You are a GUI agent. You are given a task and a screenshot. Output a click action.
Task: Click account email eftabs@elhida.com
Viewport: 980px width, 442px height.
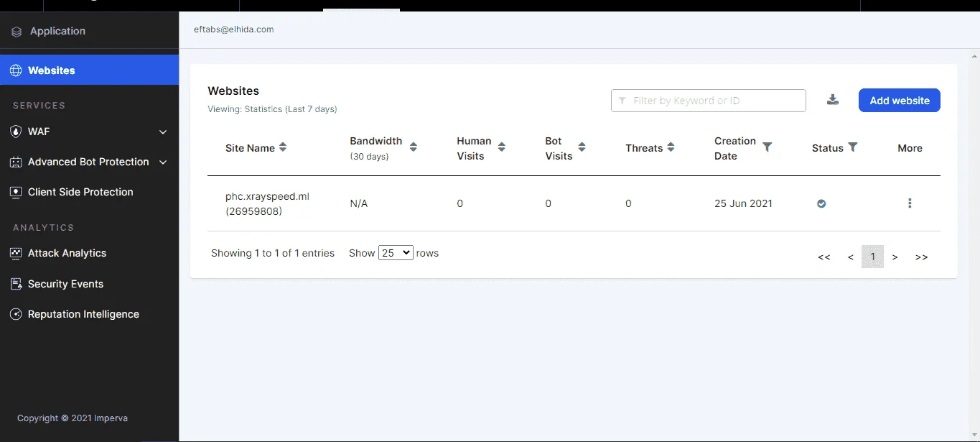click(234, 29)
